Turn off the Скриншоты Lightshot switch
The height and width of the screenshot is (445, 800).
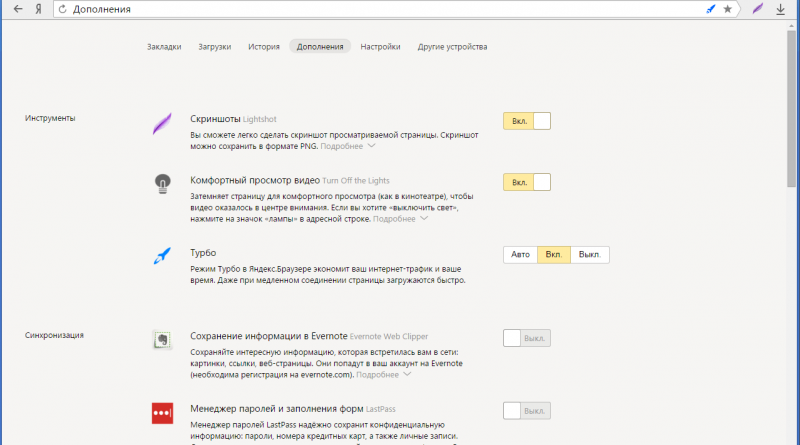tap(527, 121)
